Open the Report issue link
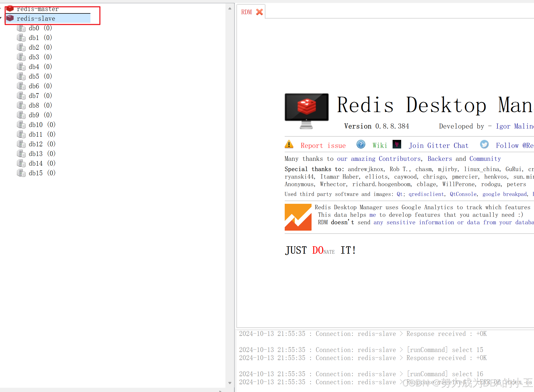Viewport: 534px width, 392px height. point(323,146)
